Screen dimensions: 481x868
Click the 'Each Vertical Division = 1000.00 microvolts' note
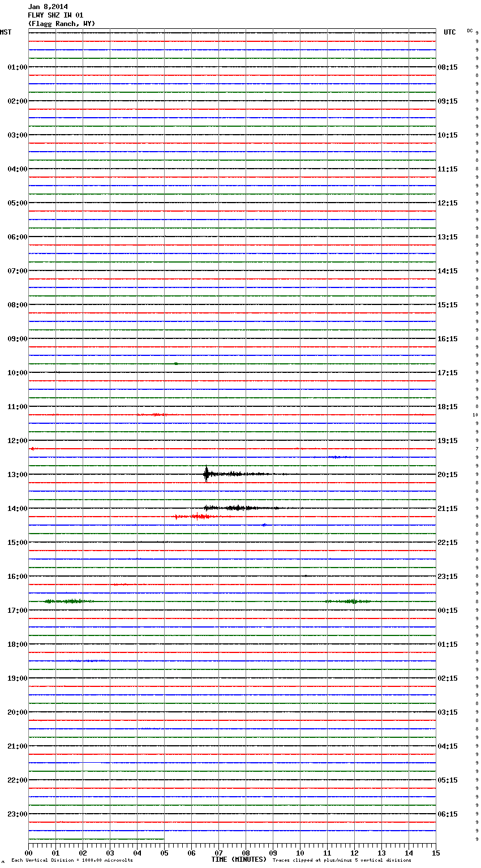click(72, 861)
